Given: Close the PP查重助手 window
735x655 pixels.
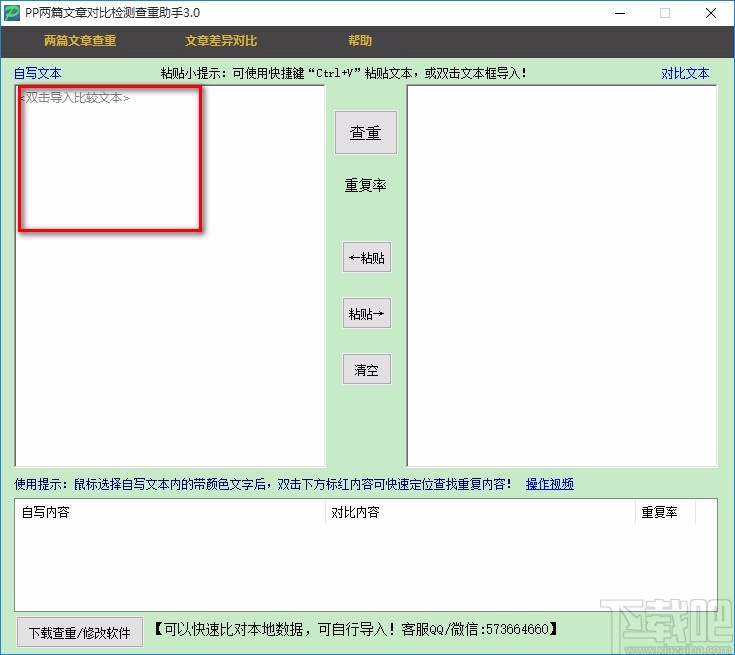Looking at the screenshot, I should click(711, 13).
